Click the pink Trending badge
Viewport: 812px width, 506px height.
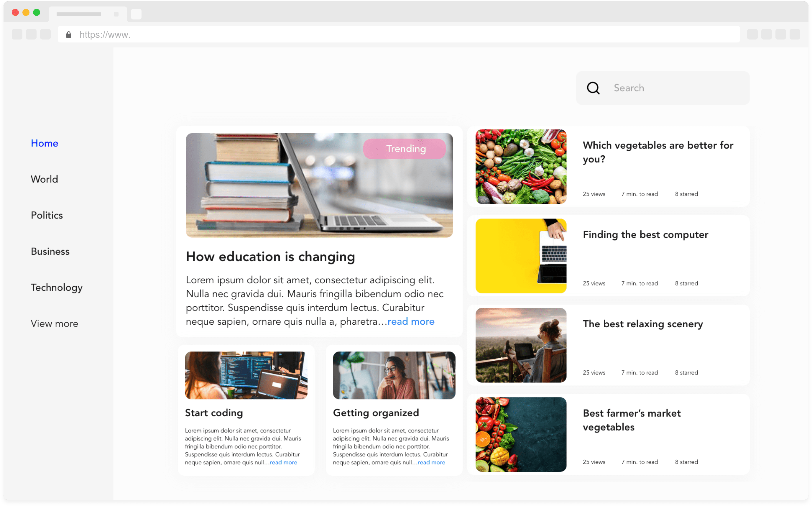pos(404,149)
